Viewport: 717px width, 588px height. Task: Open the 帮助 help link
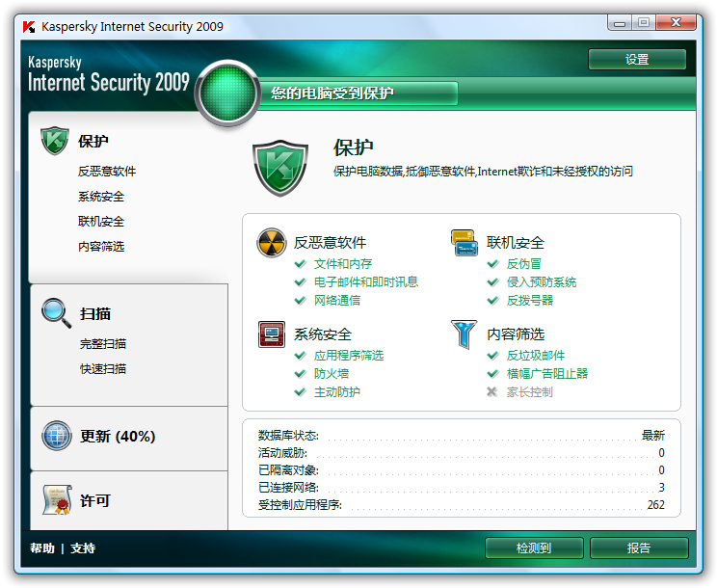coord(42,548)
